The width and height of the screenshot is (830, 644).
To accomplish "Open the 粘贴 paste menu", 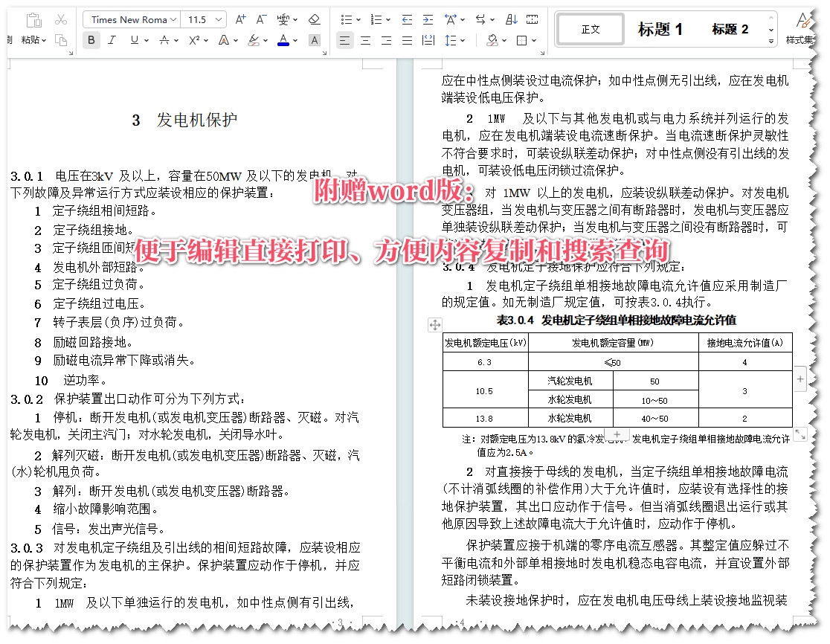I will pos(33,41).
